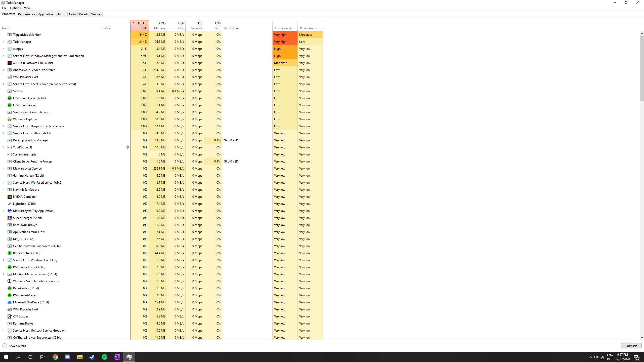
Task: Switch to the App history tab
Action: [46, 14]
